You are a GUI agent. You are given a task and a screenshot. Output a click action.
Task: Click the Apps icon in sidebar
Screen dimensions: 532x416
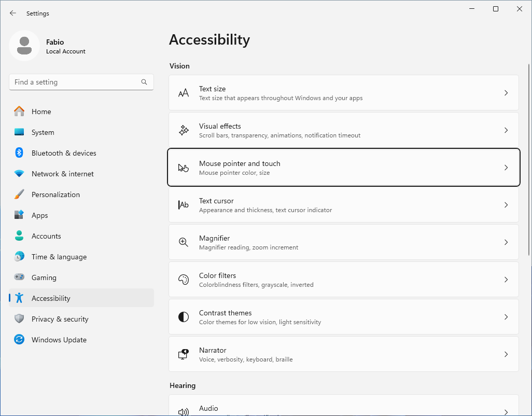(19, 215)
